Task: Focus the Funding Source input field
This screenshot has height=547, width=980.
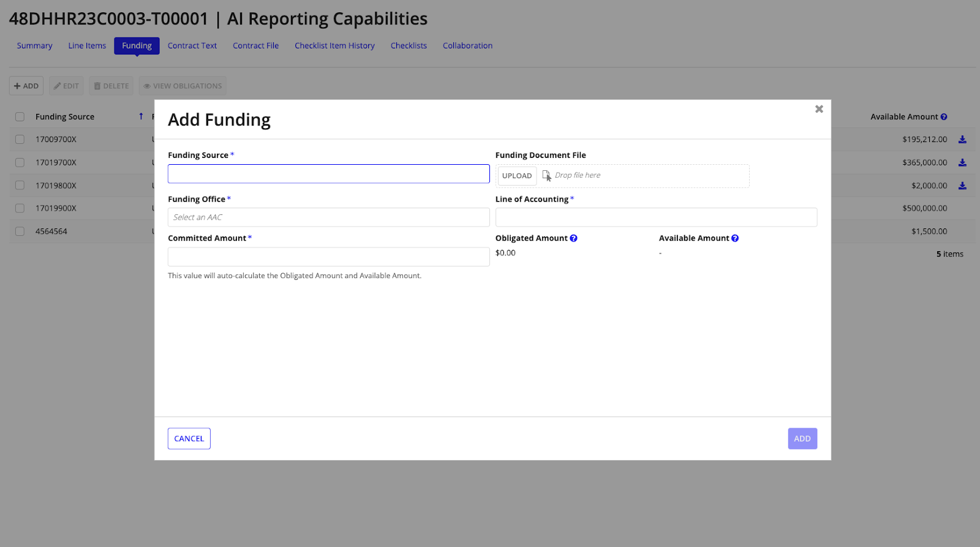Action: [x=329, y=174]
